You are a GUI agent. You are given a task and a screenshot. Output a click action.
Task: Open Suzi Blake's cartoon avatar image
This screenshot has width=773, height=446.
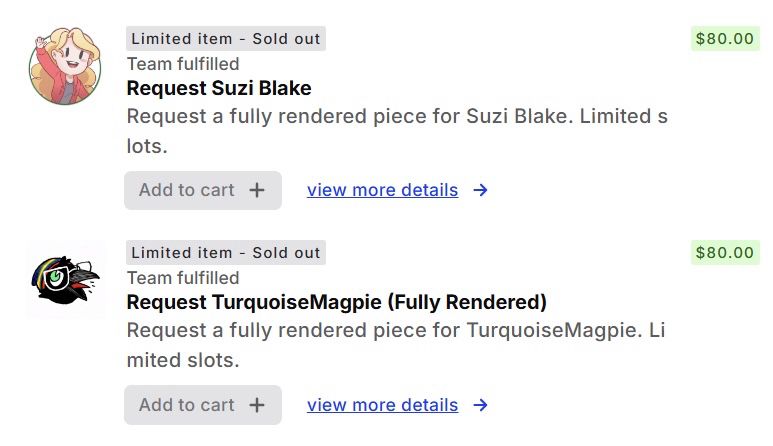[x=66, y=66]
